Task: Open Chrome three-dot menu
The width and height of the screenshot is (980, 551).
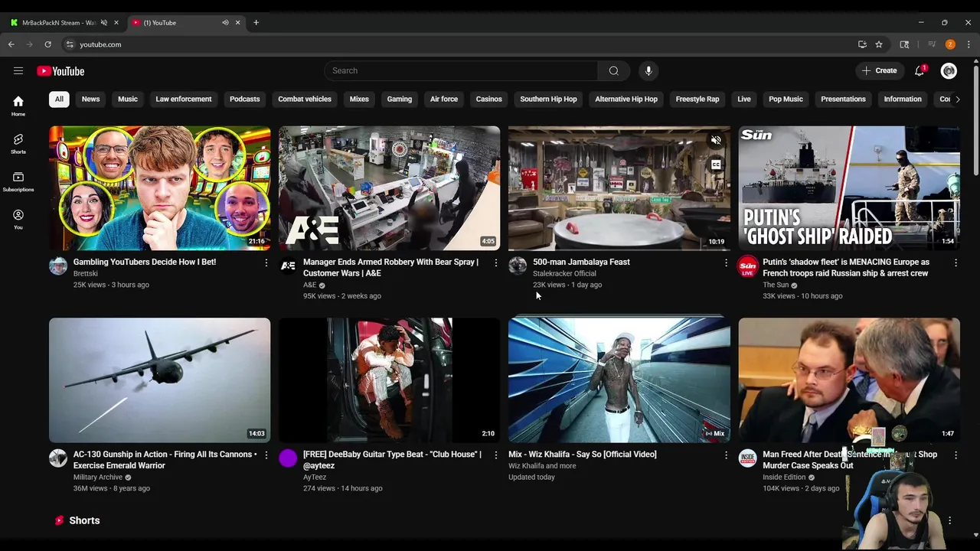Action: tap(969, 44)
